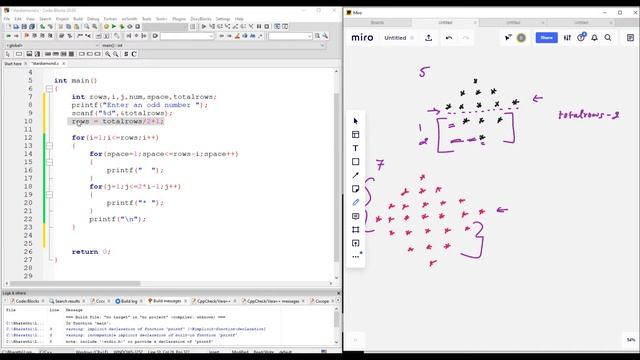Screen dimensions: 640x360
Task: Open Miro help question mark icon
Action: click(x=581, y=38)
